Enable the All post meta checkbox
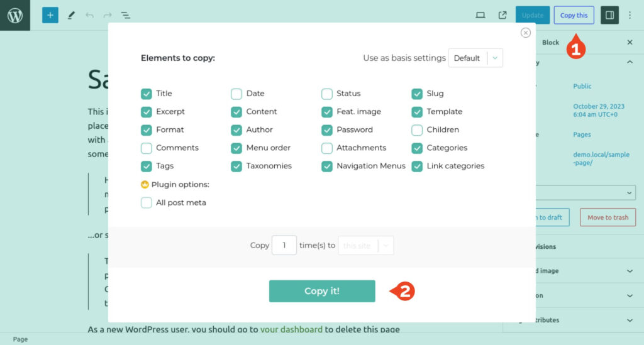Image resolution: width=644 pixels, height=345 pixels. tap(147, 203)
